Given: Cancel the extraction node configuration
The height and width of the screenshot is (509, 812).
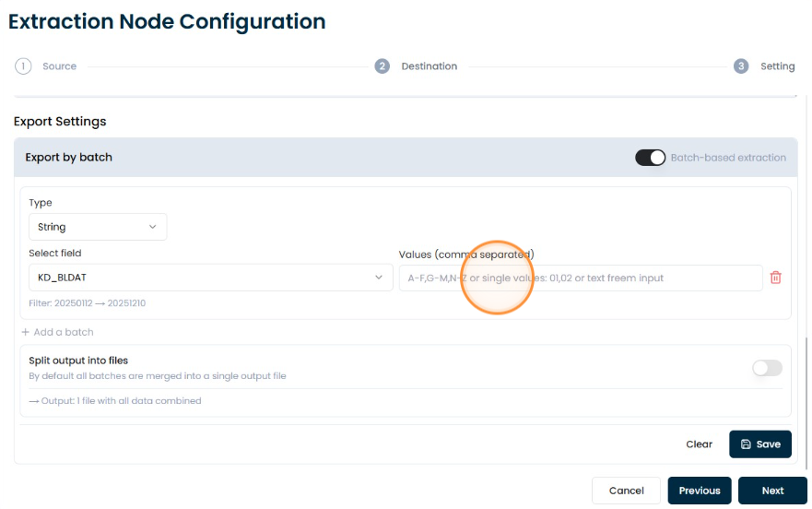Looking at the screenshot, I should coord(626,491).
